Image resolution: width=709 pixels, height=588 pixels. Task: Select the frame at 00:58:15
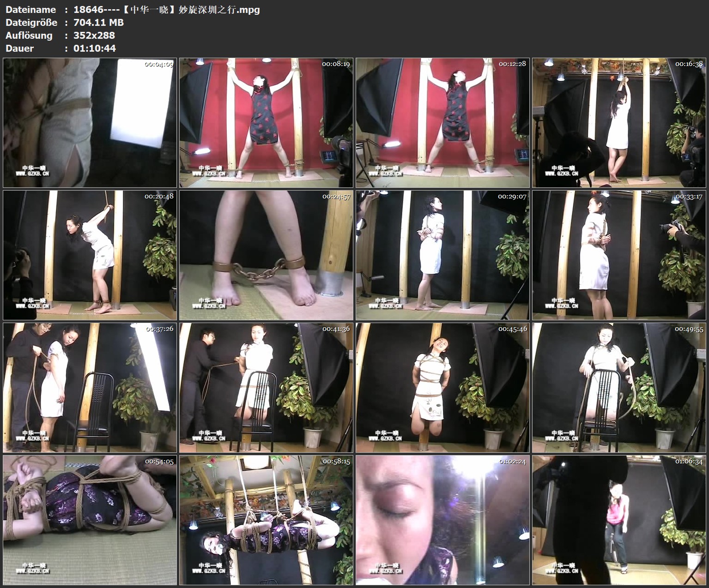(266, 520)
